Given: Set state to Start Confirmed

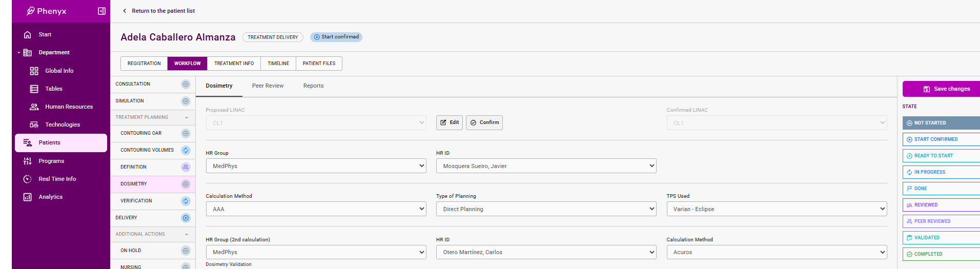Looking at the screenshot, I should pyautogui.click(x=941, y=139).
